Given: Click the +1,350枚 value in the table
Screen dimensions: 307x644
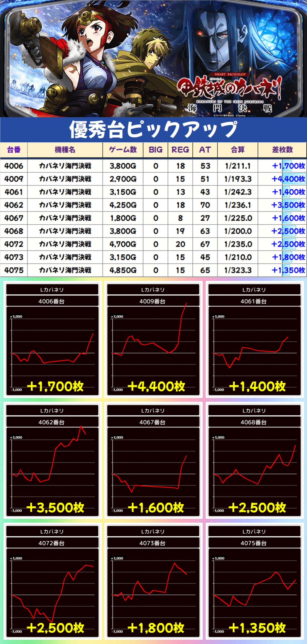Looking at the screenshot, I should coord(288,270).
